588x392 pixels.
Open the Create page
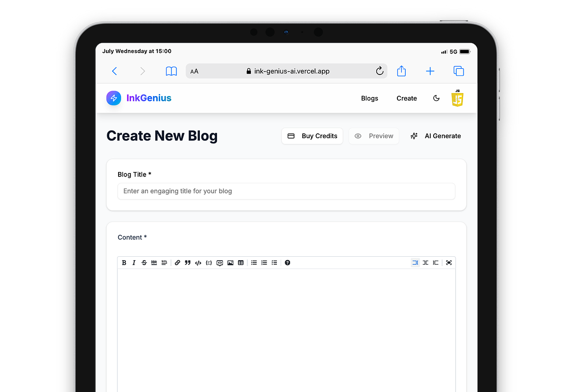(x=407, y=98)
